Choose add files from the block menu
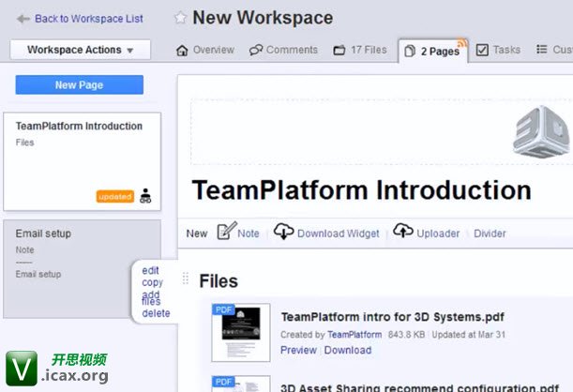 pyautogui.click(x=151, y=297)
